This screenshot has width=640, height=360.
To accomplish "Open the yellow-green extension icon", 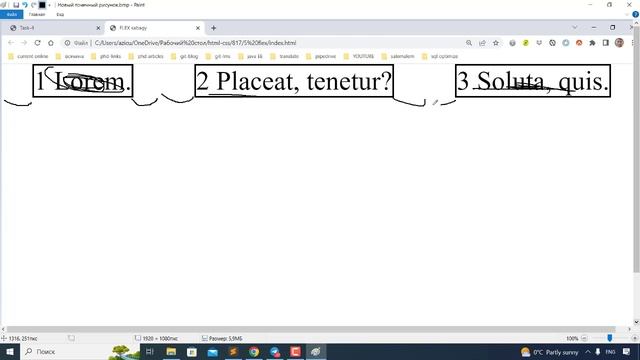I will pos(526,43).
